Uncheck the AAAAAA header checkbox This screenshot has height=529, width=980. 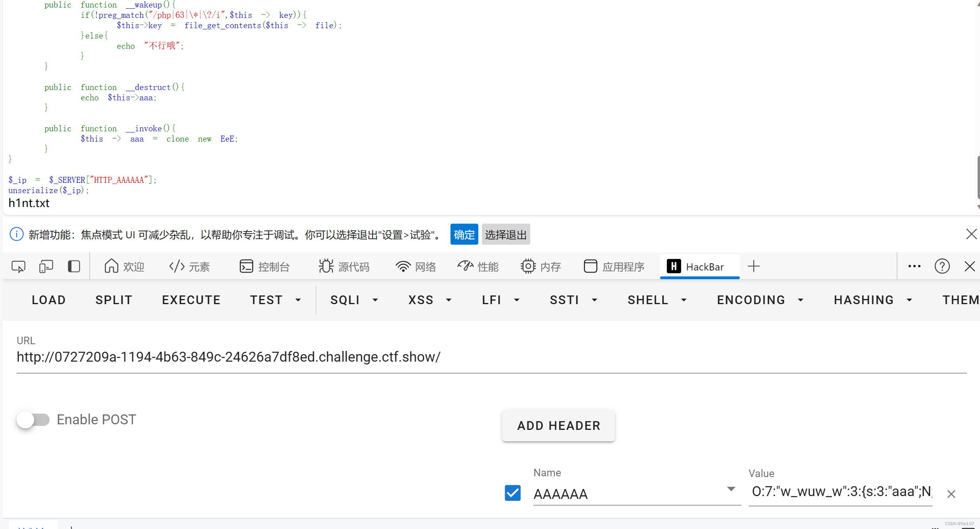click(512, 493)
